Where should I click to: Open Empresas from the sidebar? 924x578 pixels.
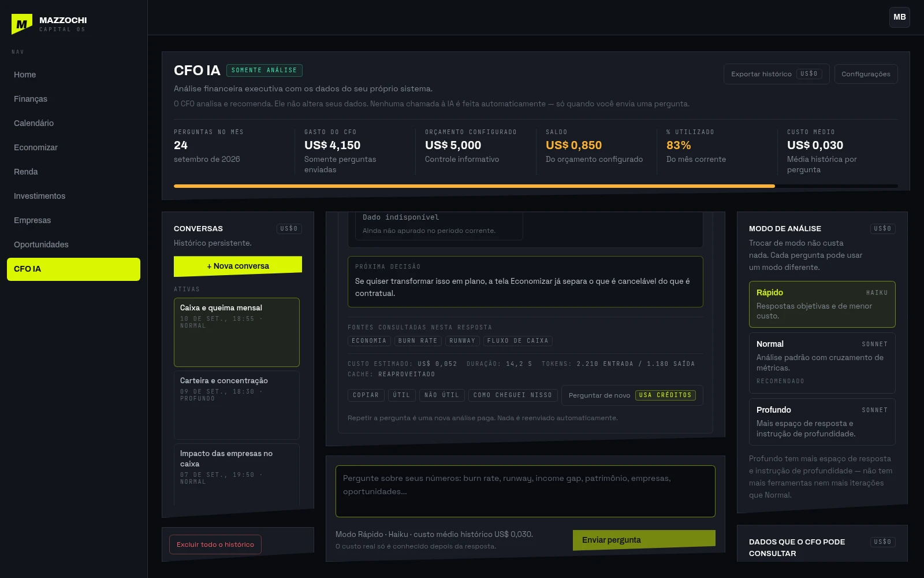click(x=73, y=220)
